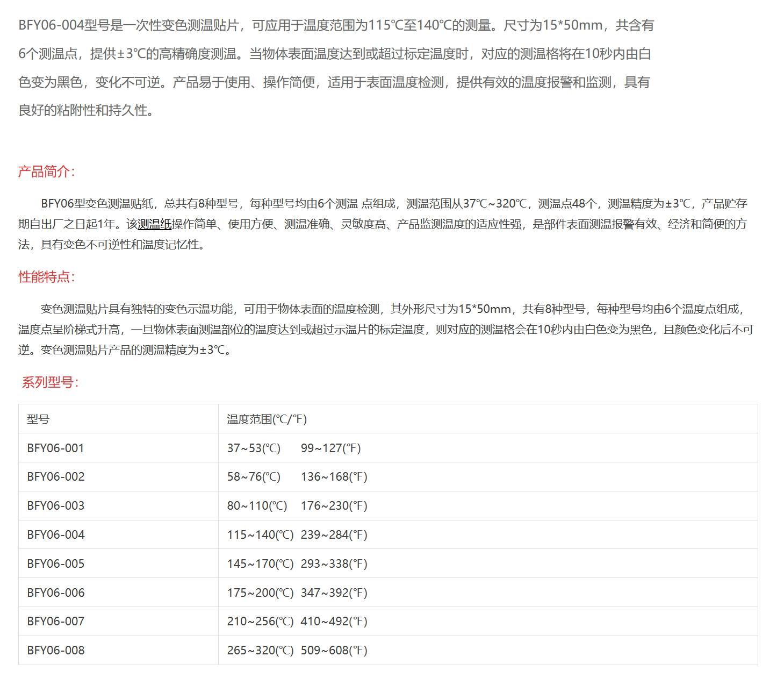Select the 温度范围(℃/℉) column header
This screenshot has height=692, width=784.
pos(488,419)
